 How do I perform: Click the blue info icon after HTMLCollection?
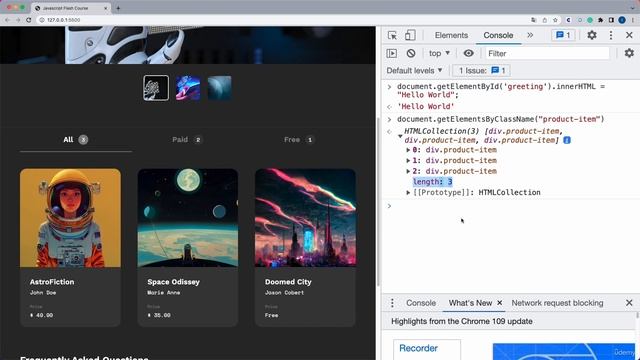click(x=567, y=140)
